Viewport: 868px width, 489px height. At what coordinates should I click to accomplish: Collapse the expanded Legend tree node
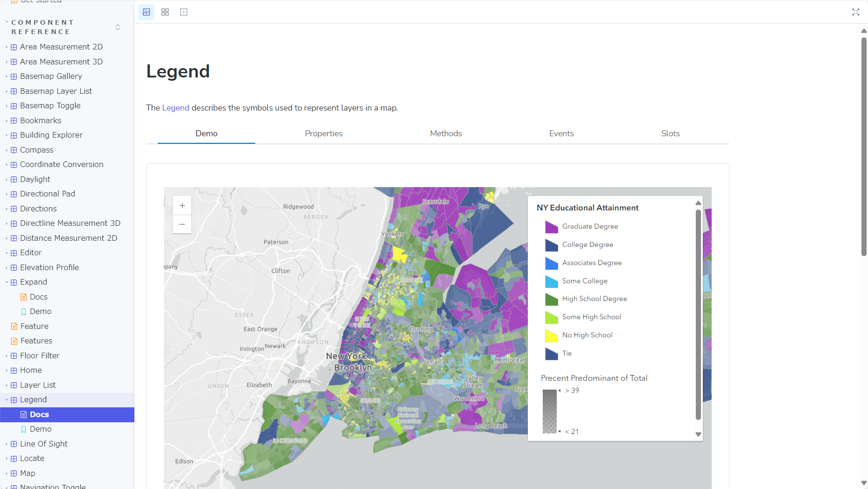point(6,399)
